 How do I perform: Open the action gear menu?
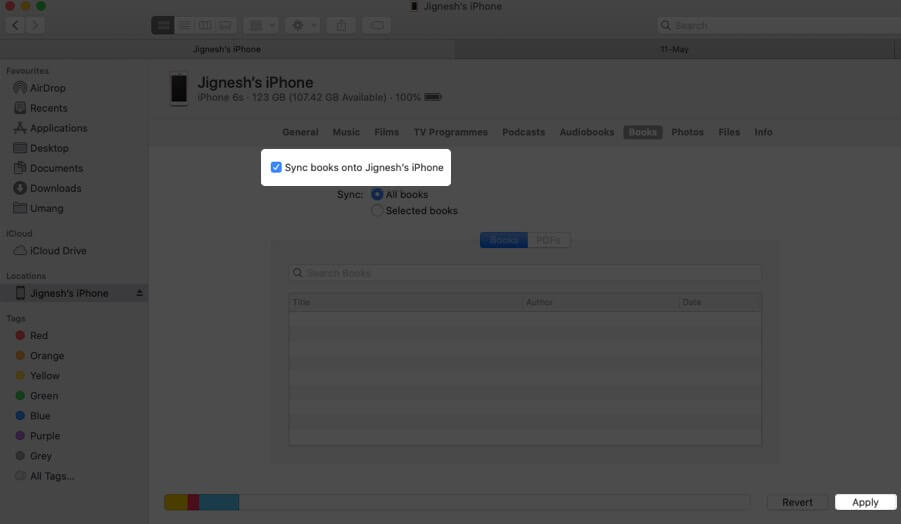pos(303,25)
